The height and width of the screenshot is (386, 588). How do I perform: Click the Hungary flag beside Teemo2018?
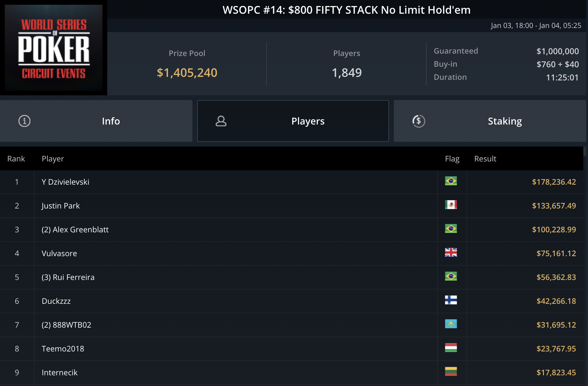(451, 348)
